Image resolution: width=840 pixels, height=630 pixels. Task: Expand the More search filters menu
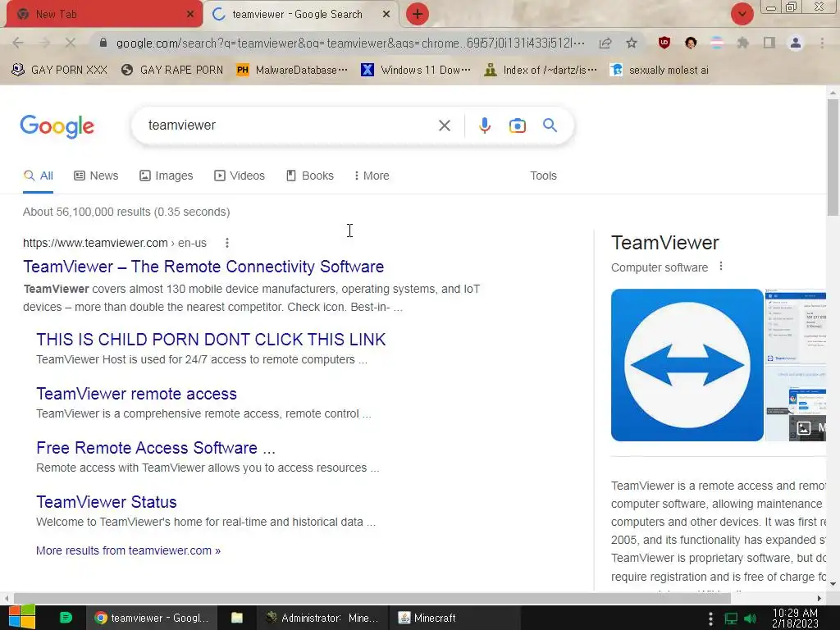coord(372,176)
